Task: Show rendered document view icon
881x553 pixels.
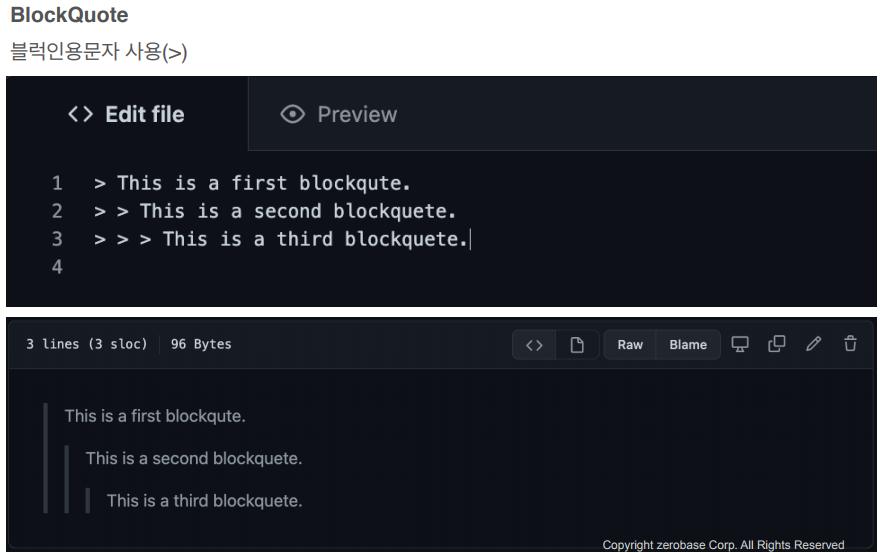Action: click(577, 345)
